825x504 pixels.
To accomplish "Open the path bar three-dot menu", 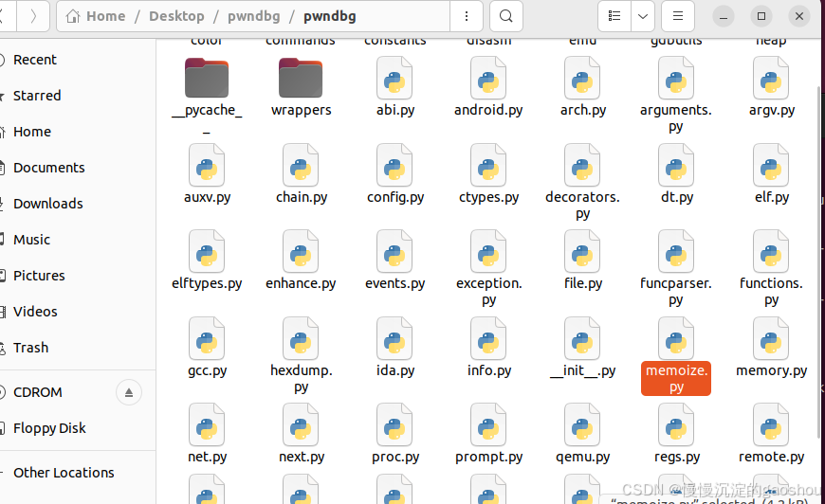I will click(x=467, y=16).
